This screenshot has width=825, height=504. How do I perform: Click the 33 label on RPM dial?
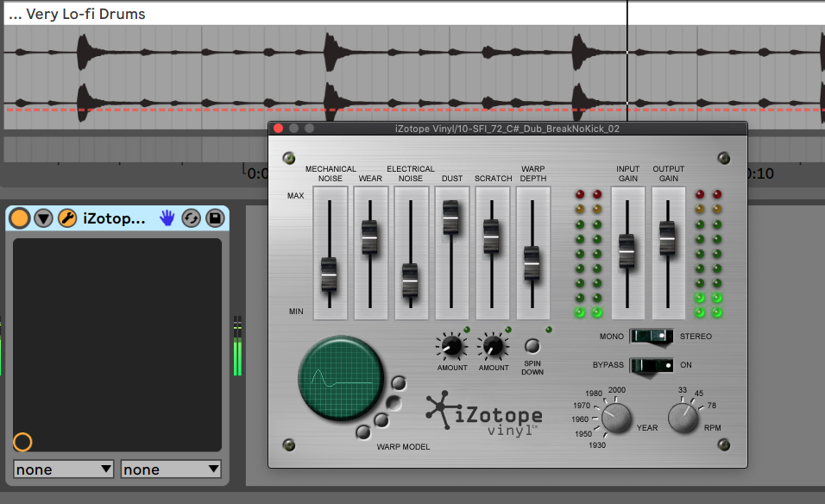point(683,390)
